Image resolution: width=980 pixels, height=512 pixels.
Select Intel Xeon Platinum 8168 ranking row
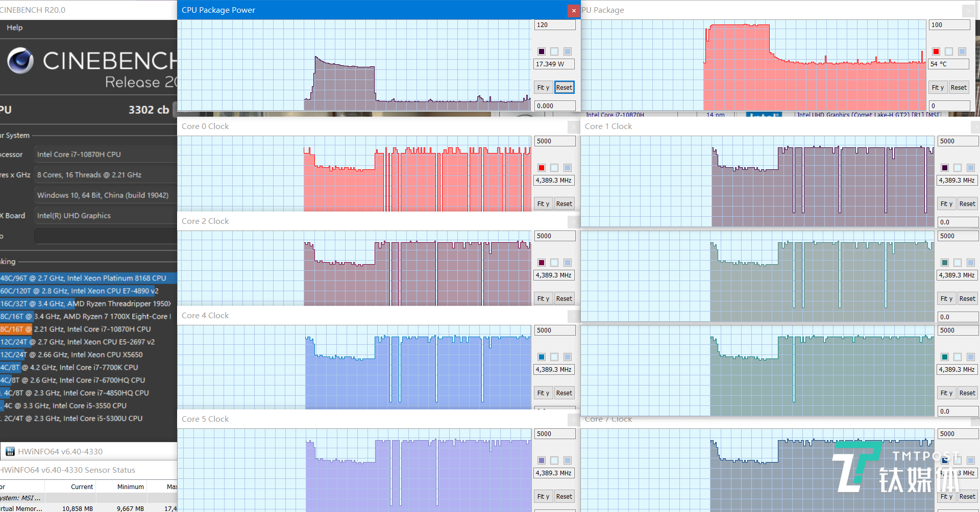click(88, 278)
